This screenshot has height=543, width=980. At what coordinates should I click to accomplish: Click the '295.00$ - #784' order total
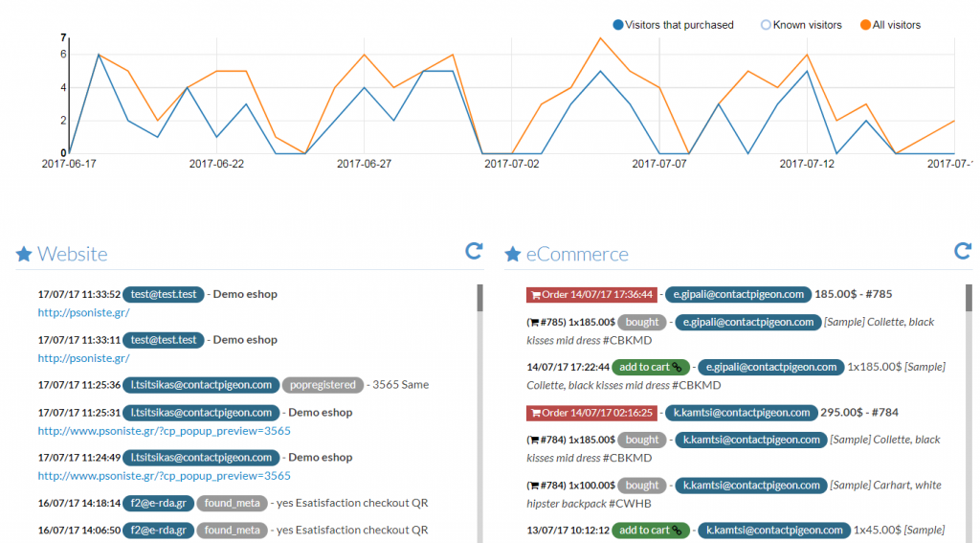coord(859,412)
